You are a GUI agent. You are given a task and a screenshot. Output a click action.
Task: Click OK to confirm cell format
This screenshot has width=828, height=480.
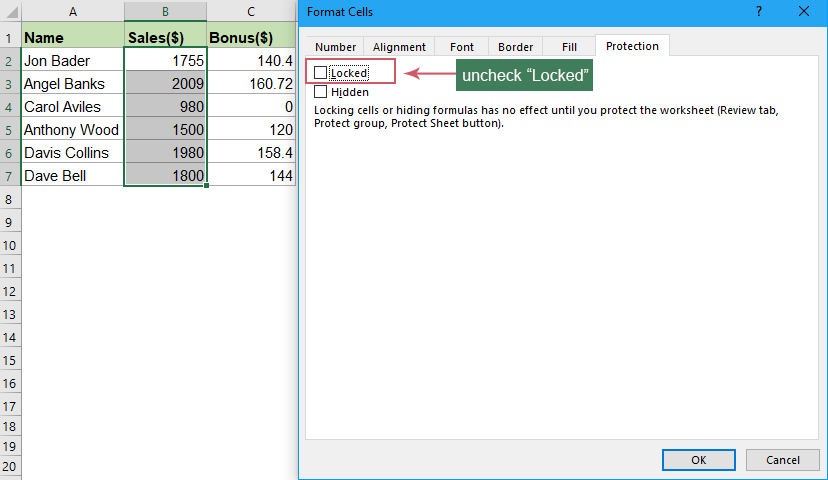coord(699,459)
